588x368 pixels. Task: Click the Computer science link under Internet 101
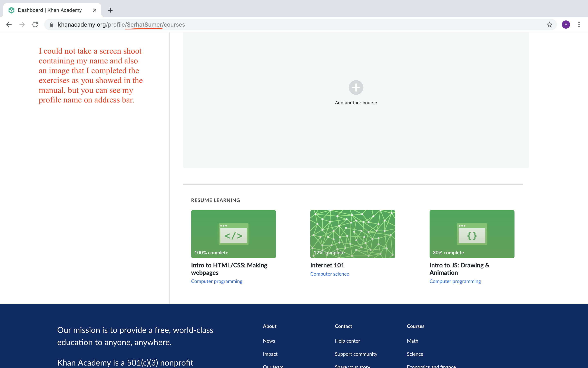pos(330,274)
